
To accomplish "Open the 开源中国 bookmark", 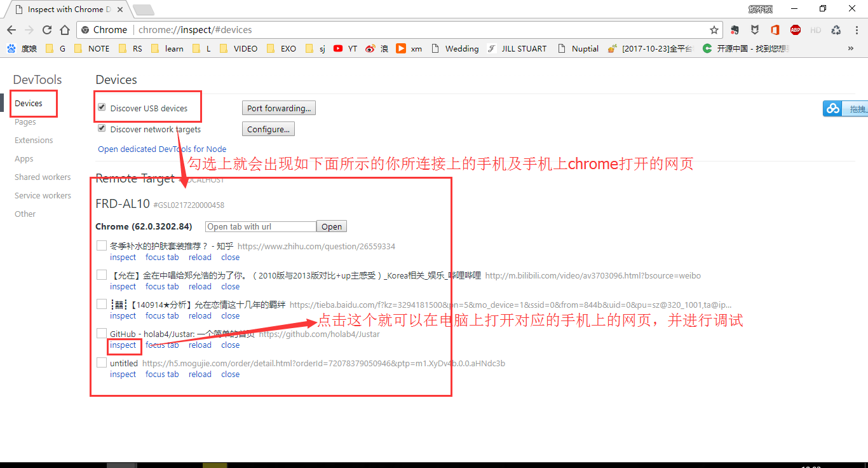I will [x=746, y=48].
